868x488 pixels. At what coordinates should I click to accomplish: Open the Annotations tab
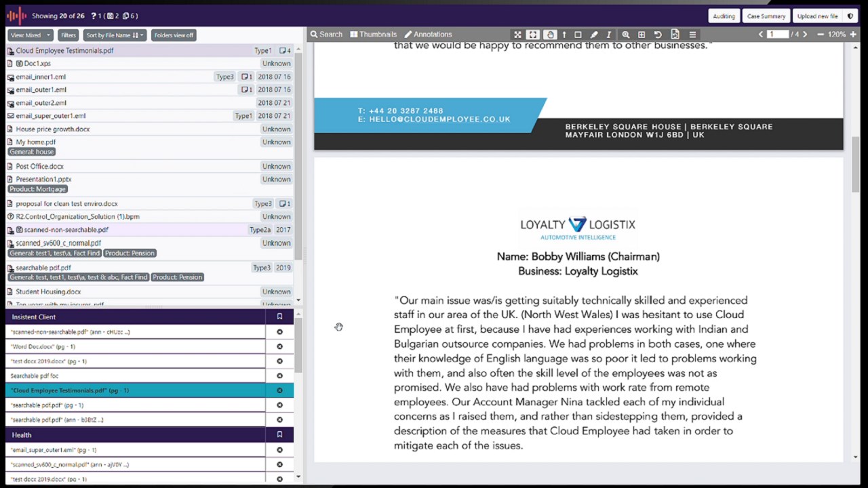[x=428, y=35]
